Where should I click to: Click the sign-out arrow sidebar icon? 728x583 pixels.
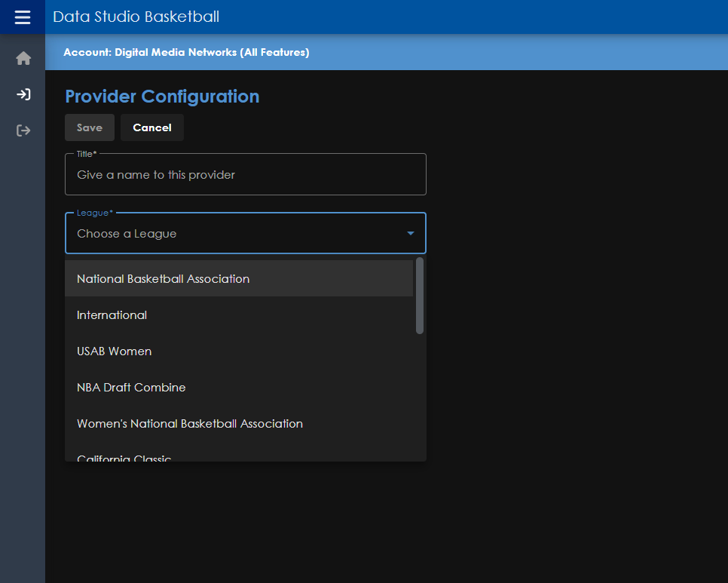[x=23, y=130]
